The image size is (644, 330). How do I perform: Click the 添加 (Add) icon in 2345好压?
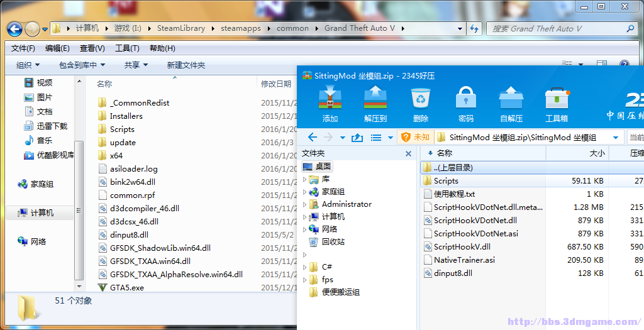330,104
